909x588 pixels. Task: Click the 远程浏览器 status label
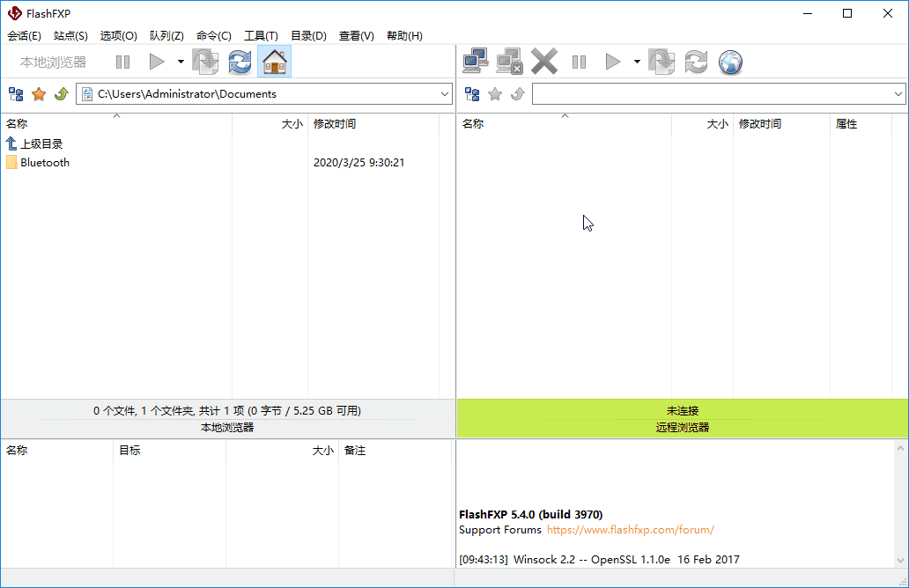pos(683,428)
